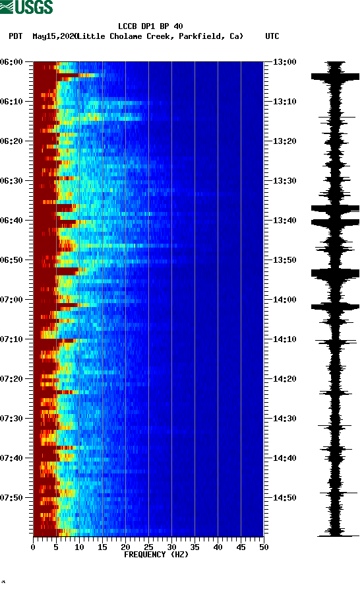The width and height of the screenshot is (364, 589).
Task: Click the "07:40" PDT time label
Action: [x=11, y=458]
